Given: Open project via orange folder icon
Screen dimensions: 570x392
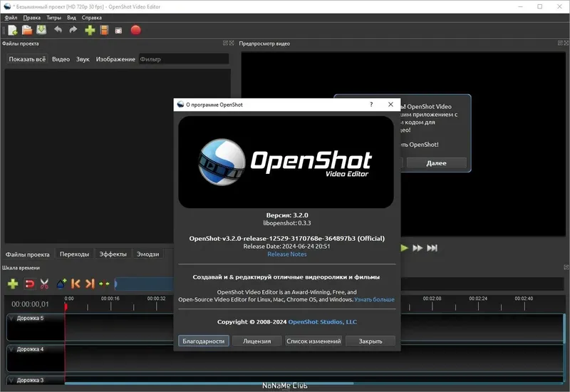Looking at the screenshot, I should pyautogui.click(x=27, y=30).
